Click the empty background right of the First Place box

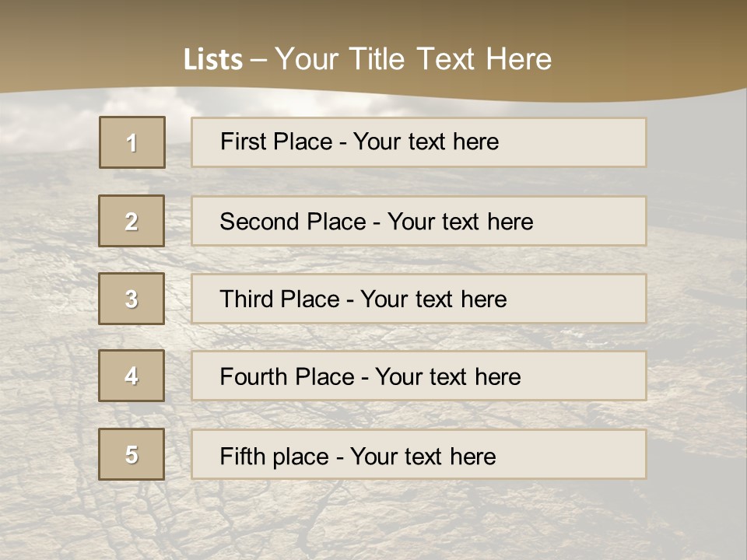coord(696,142)
